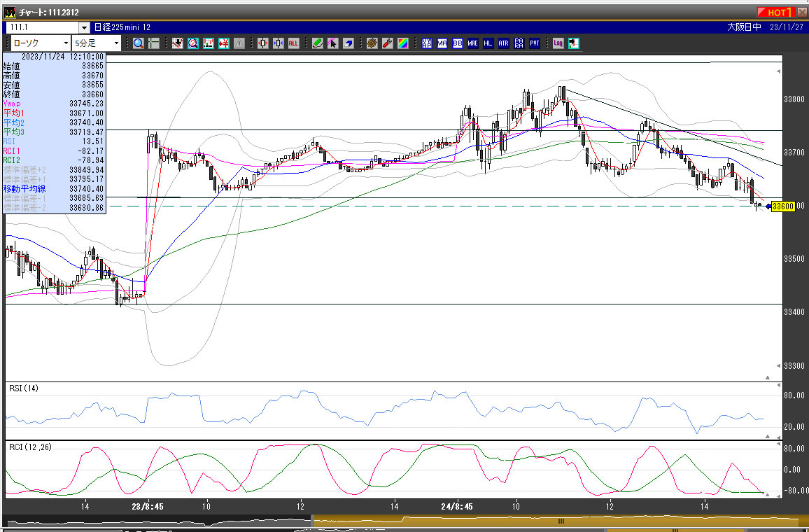The image size is (809, 532).
Task: Click the rightmost teal arrow toolbar icon
Action: [x=574, y=43]
